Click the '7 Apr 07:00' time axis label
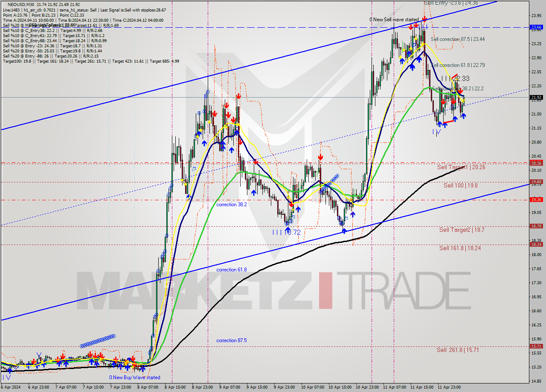Viewport: 546px width, 392px height. point(66,387)
